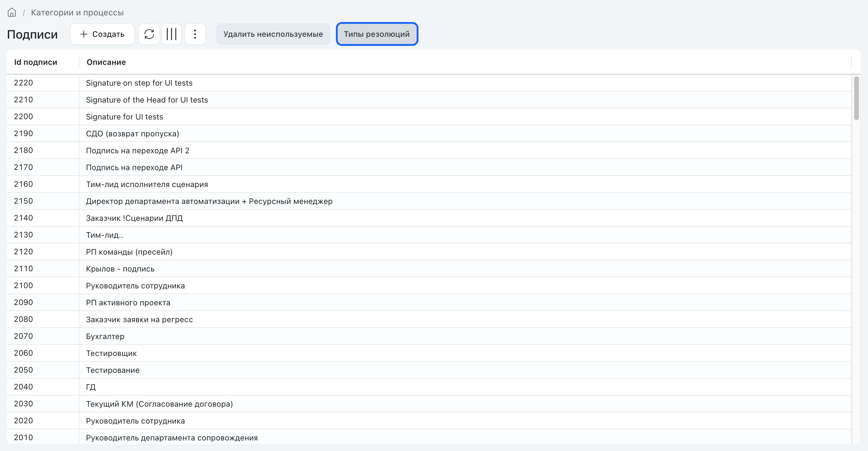Screen dimensions: 868x451
Task: Select row РП команды (пресейл)
Action: point(429,252)
